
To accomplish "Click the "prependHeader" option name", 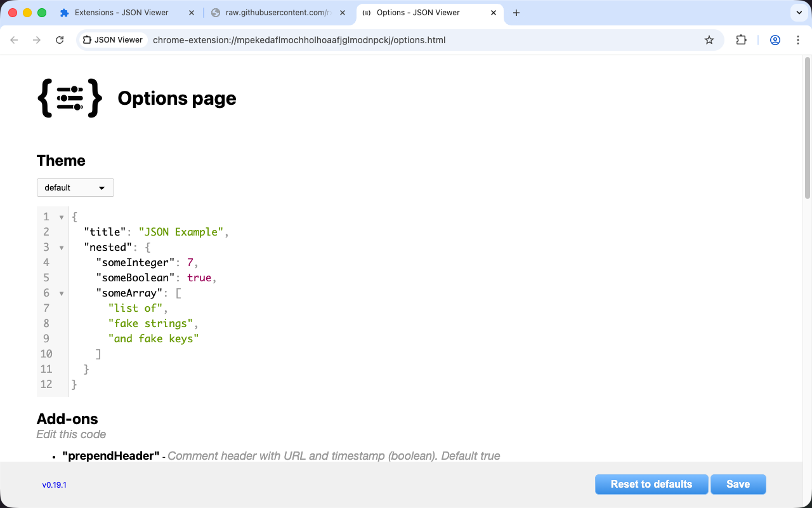I will point(111,456).
